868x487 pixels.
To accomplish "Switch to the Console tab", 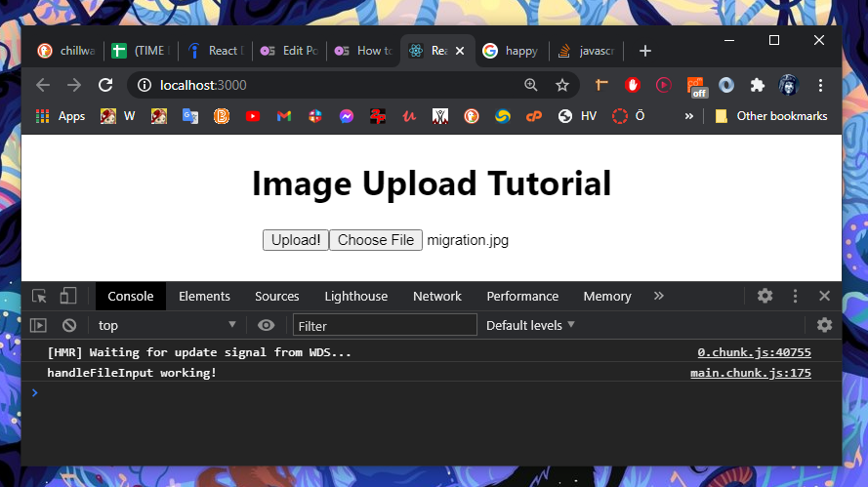I will click(131, 296).
